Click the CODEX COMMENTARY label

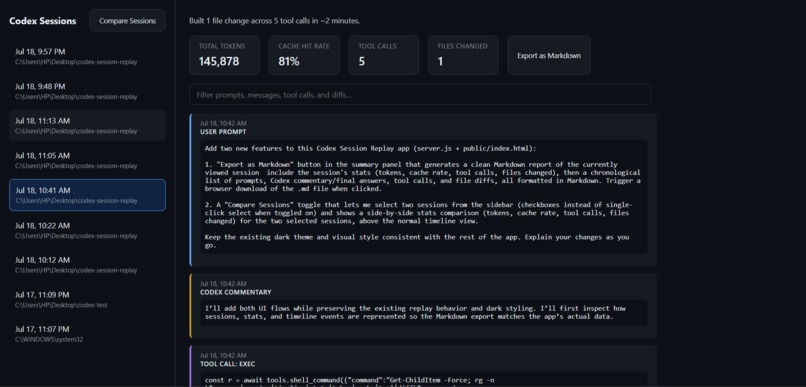[x=235, y=292]
